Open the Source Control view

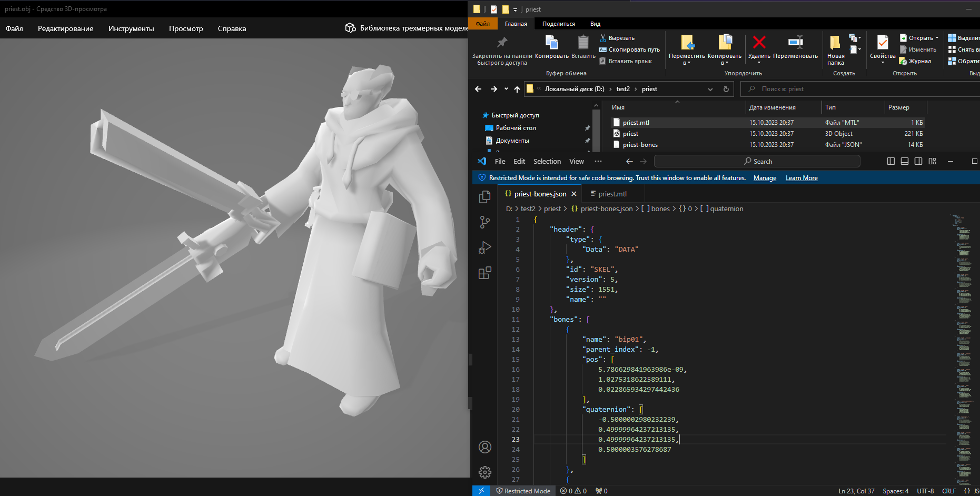[x=484, y=222]
